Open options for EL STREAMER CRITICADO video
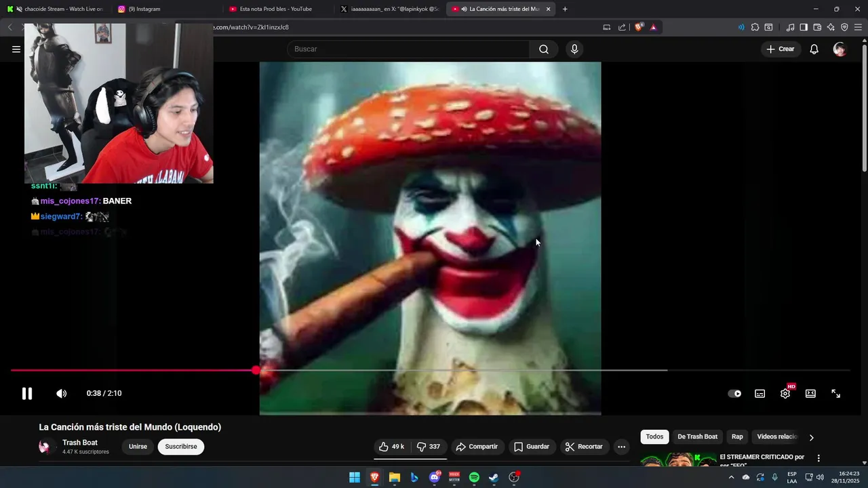 click(x=818, y=458)
